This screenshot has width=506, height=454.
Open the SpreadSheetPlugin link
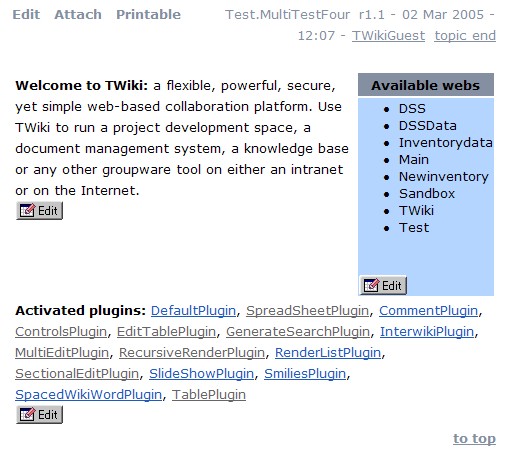pos(307,311)
